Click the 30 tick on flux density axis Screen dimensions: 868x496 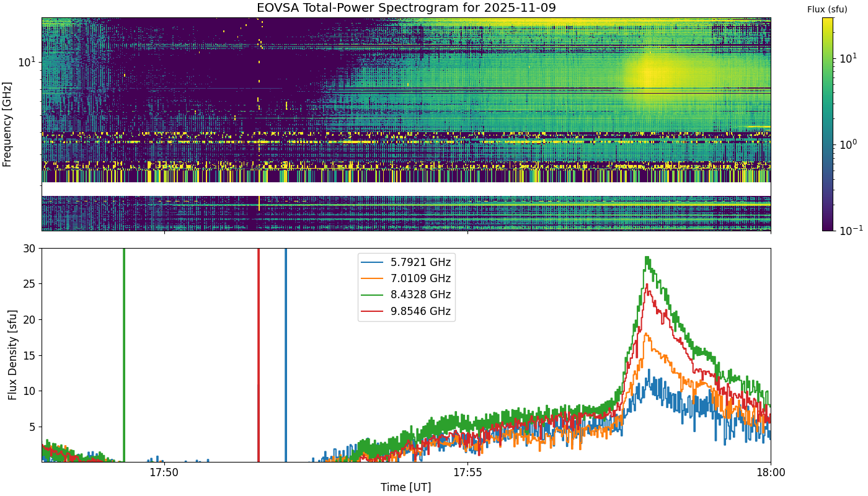[x=32, y=249]
